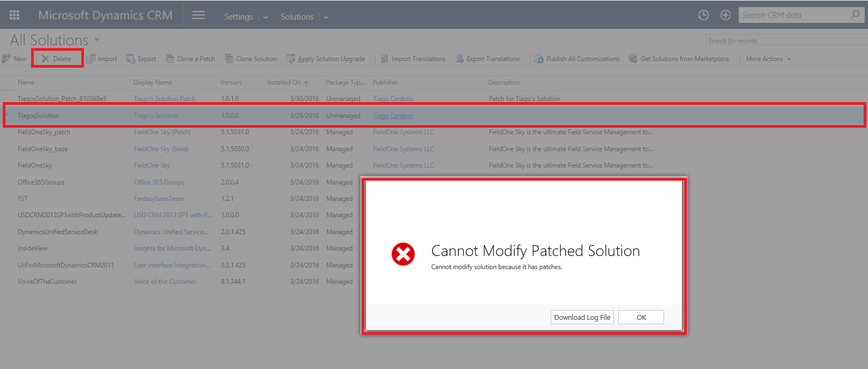Viewport: 868px width, 369px height.
Task: Sort by Installed On column header
Action: click(284, 82)
